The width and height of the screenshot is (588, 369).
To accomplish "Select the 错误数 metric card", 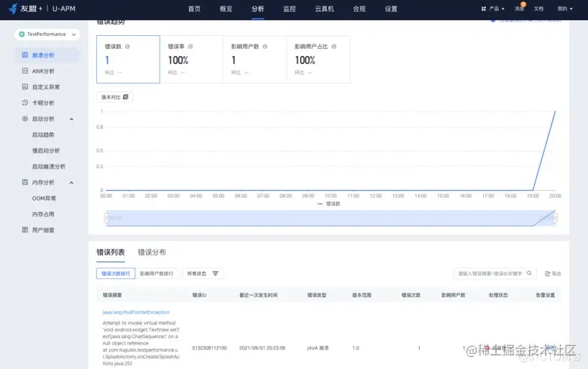I will click(128, 59).
